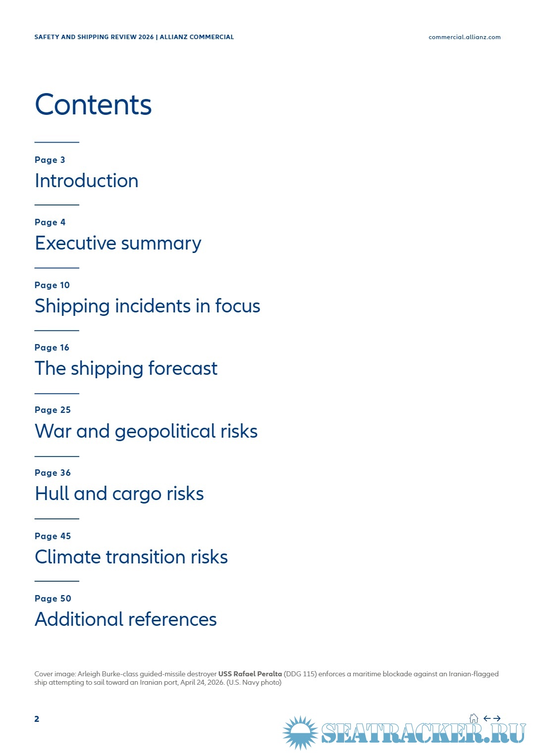The image size is (535, 756).
Task: Click the Page 25 label
Action: click(x=53, y=410)
